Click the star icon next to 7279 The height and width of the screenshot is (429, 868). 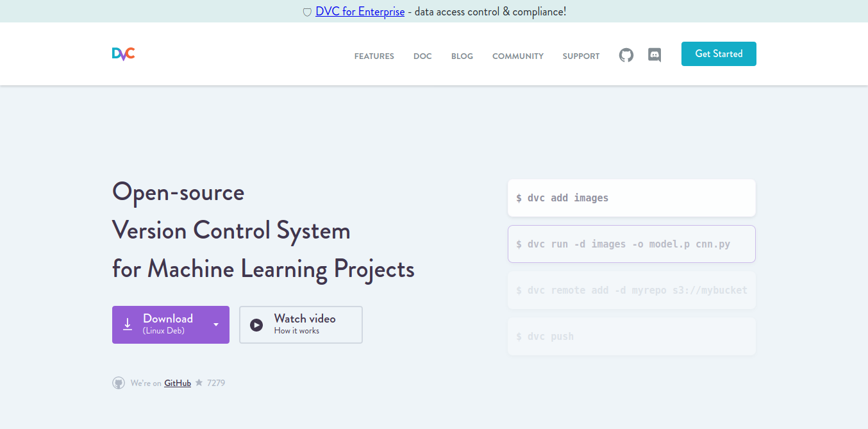pyautogui.click(x=199, y=383)
